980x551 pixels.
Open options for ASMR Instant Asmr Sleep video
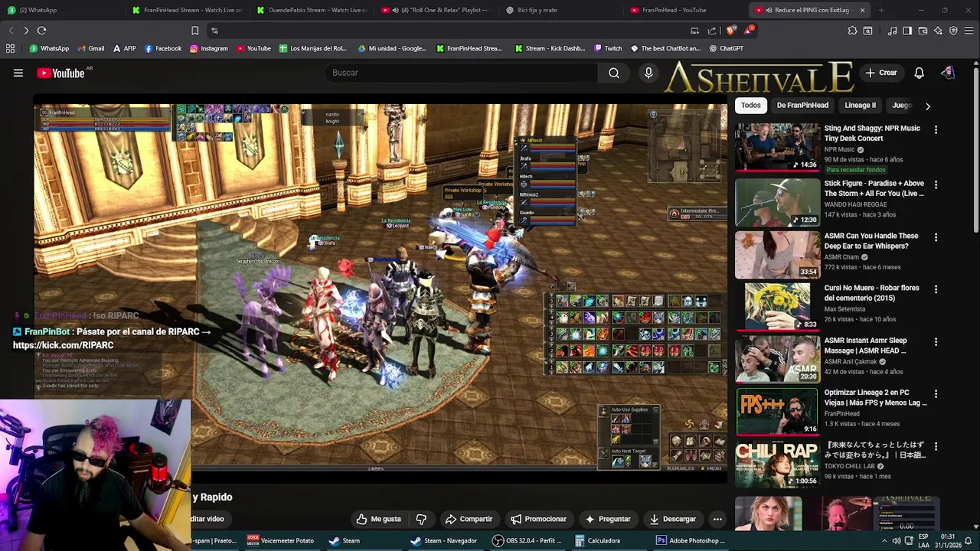936,341
